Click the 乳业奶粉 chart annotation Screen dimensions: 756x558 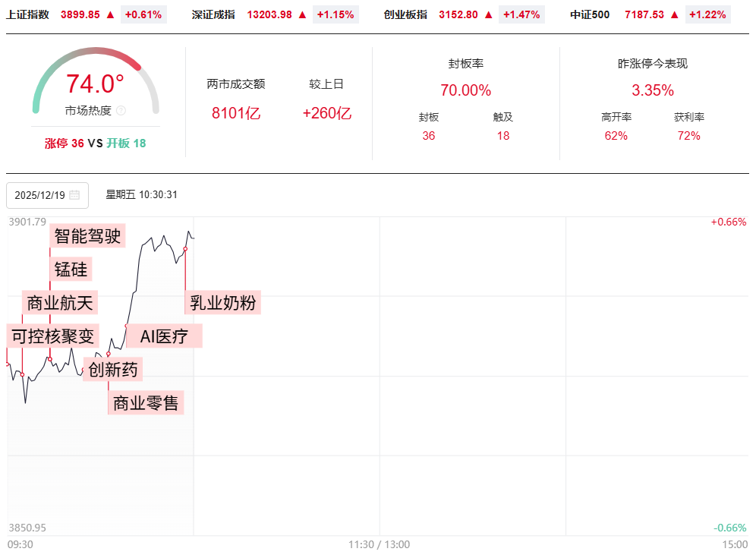click(x=223, y=304)
